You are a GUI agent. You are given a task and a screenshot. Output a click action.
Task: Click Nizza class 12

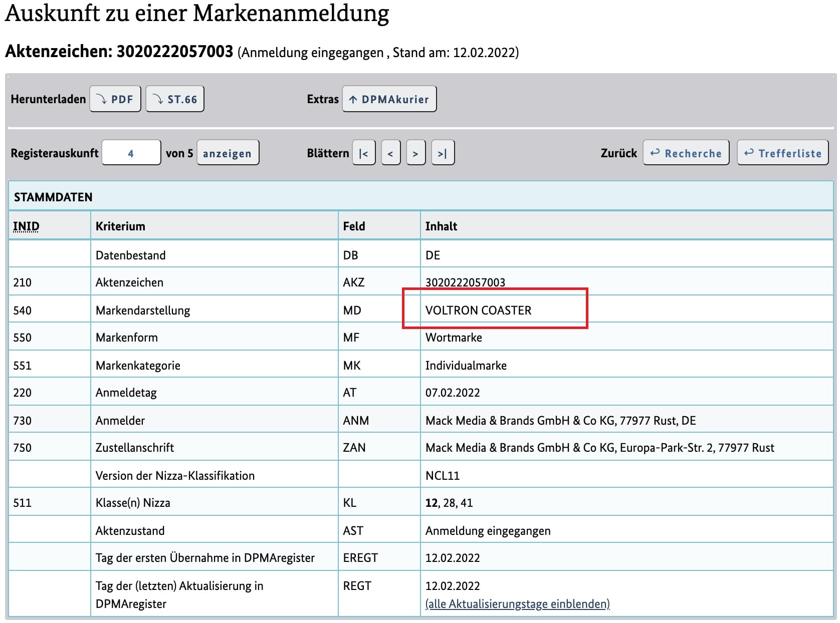click(431, 503)
